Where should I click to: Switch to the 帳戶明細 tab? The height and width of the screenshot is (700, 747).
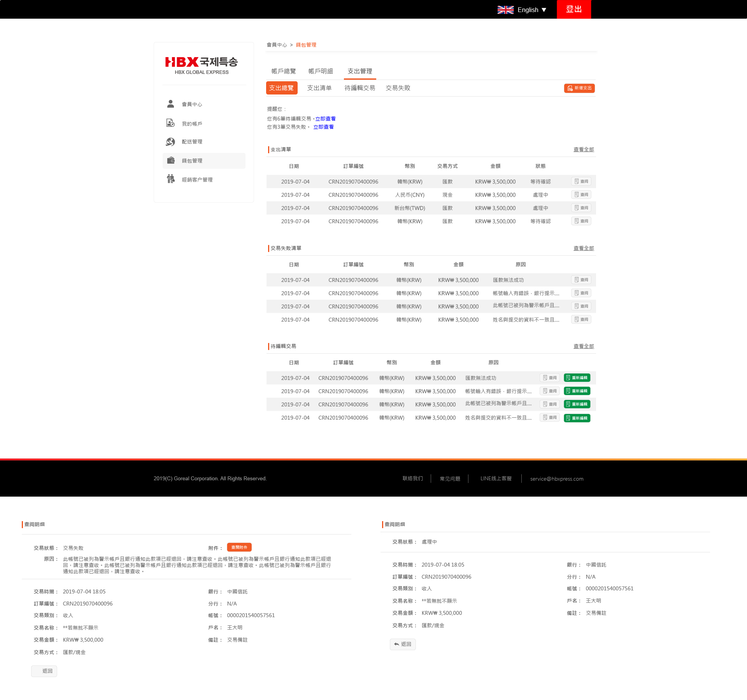coord(320,71)
